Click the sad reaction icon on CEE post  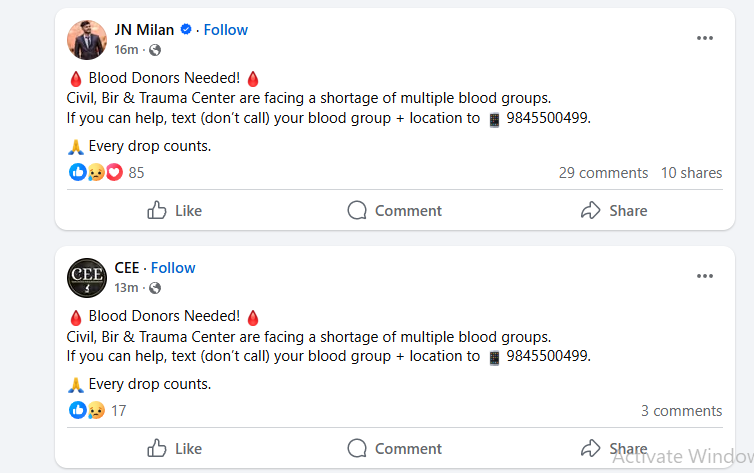pyautogui.click(x=96, y=411)
